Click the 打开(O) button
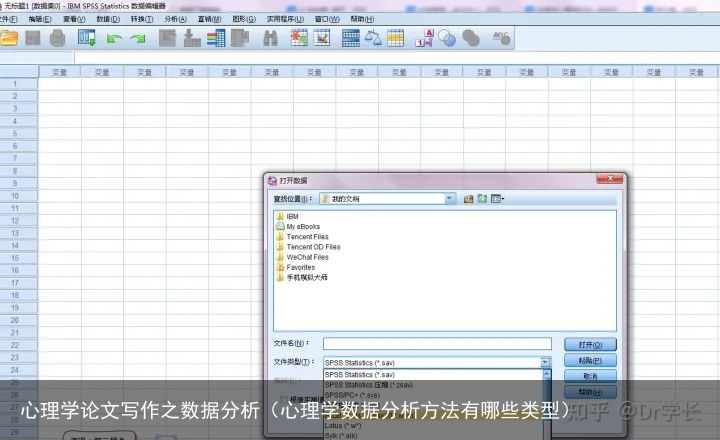Image resolution: width=720 pixels, height=440 pixels. [590, 344]
